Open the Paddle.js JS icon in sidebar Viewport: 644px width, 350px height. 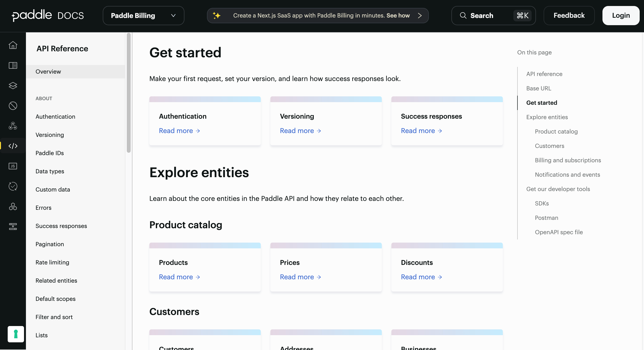tap(12, 166)
